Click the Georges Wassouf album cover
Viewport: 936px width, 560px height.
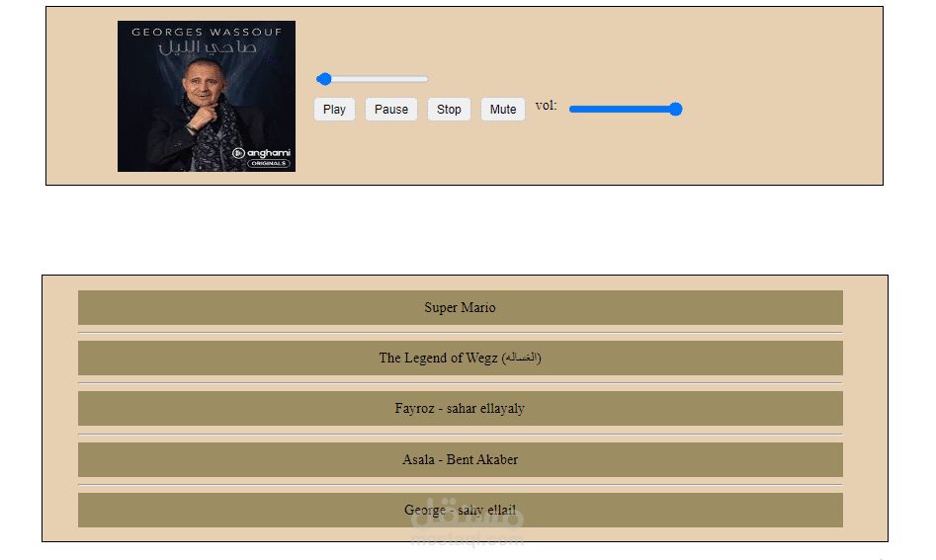(x=207, y=96)
